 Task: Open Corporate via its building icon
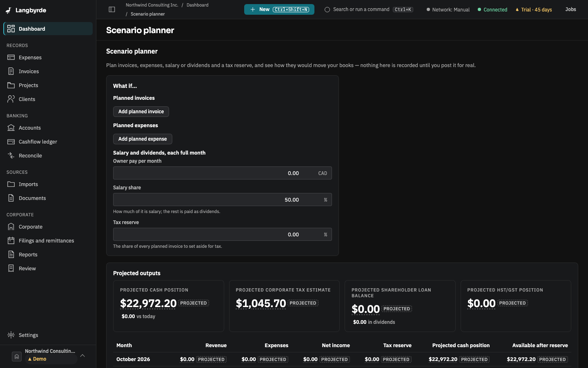pyautogui.click(x=11, y=227)
